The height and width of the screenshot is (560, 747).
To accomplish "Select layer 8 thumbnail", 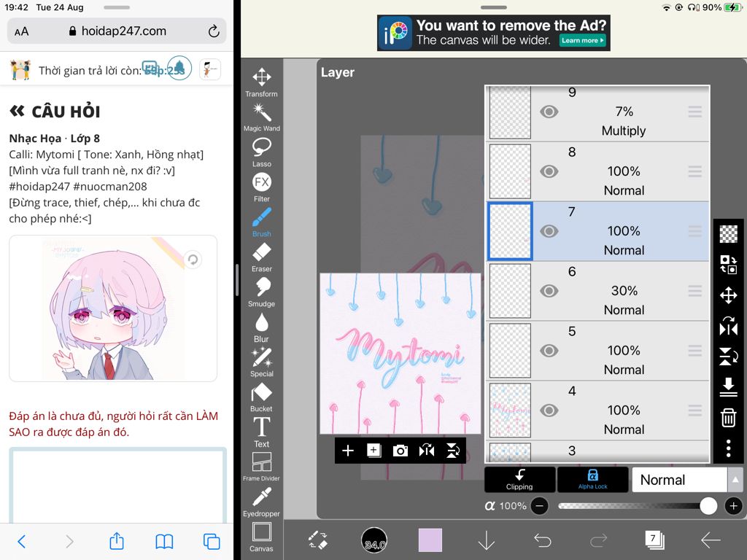I will tap(510, 171).
